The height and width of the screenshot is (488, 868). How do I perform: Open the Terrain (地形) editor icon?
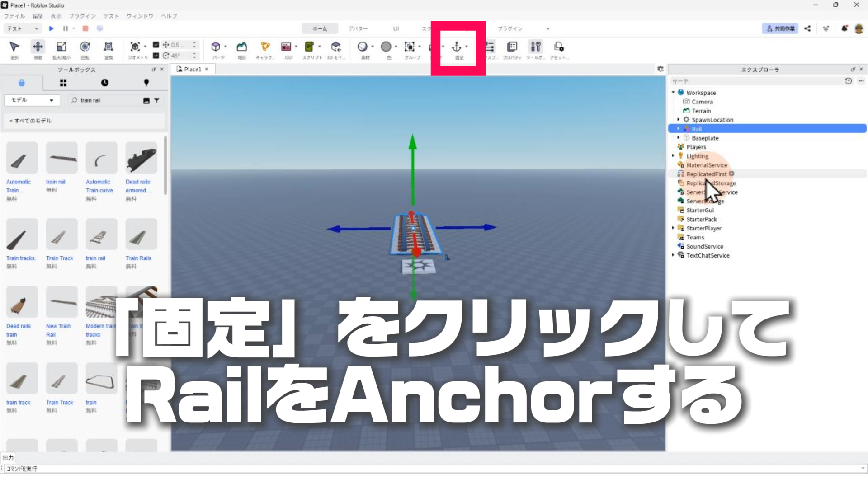pyautogui.click(x=242, y=47)
